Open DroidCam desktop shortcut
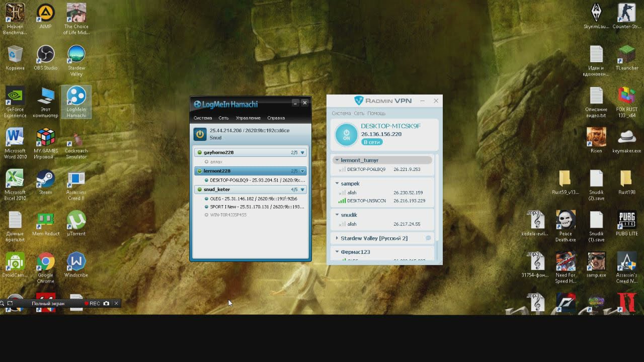This screenshot has height=362, width=644. [15, 265]
